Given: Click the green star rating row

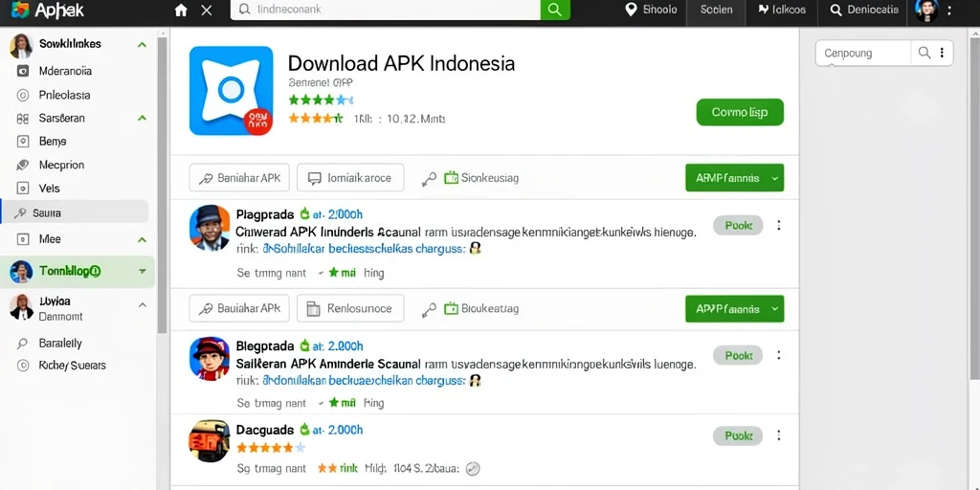Looking at the screenshot, I should (321, 100).
